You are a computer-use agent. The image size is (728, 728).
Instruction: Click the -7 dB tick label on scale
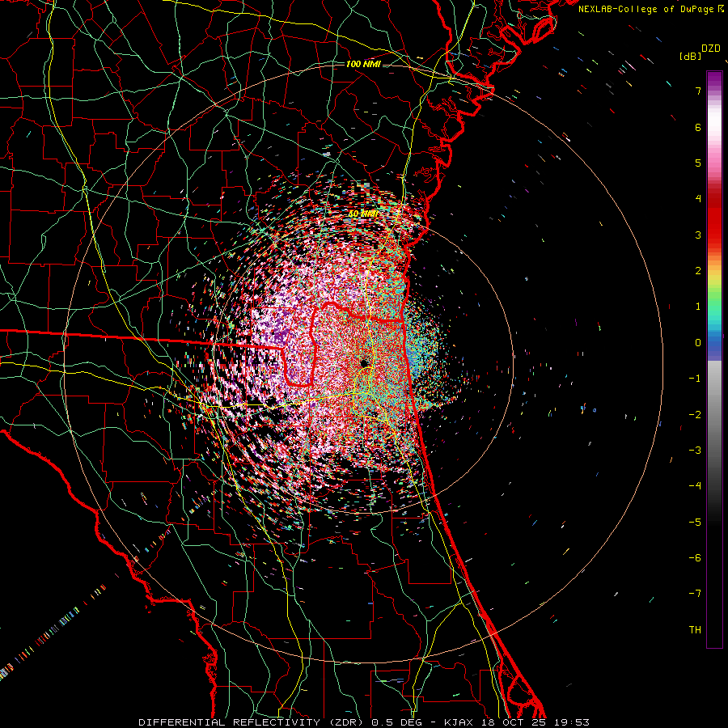click(695, 594)
